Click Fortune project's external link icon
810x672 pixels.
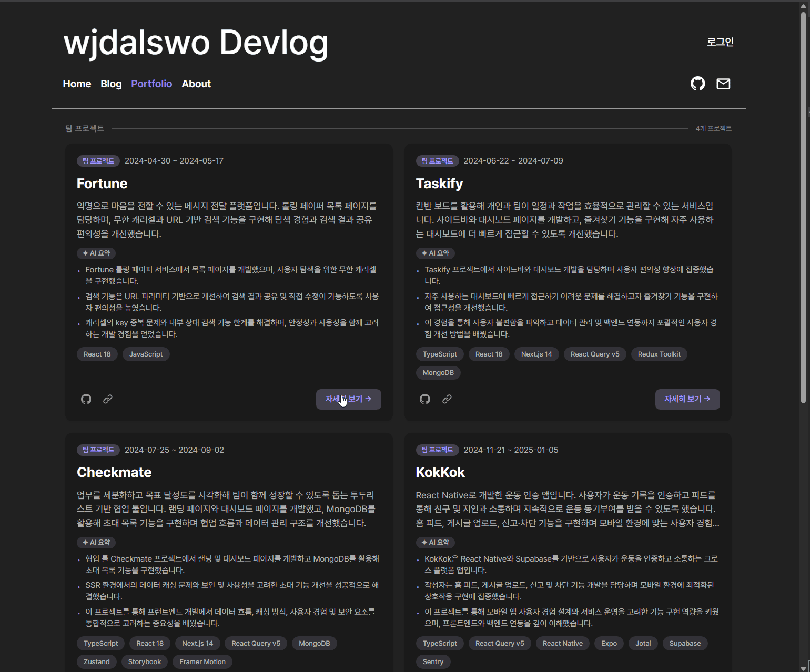click(108, 399)
